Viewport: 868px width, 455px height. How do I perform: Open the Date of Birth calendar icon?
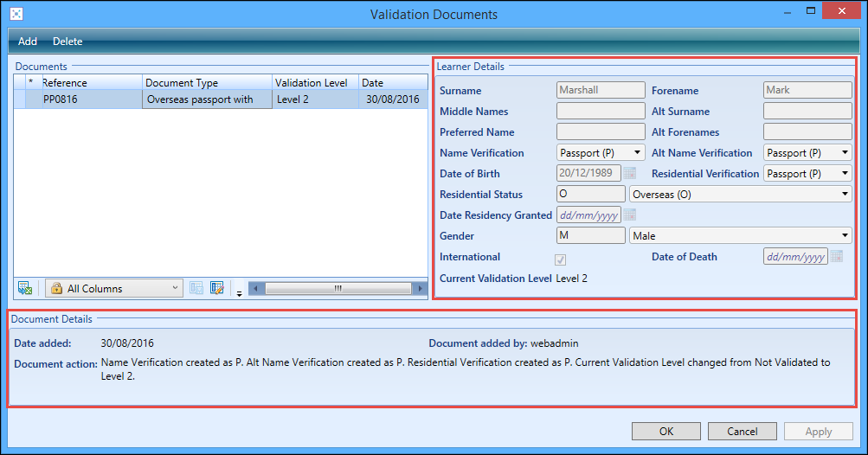tap(629, 173)
